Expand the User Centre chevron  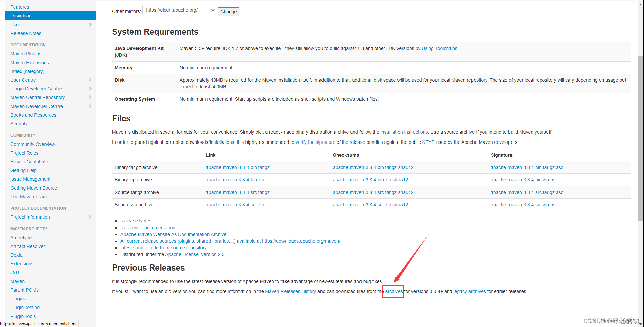(x=90, y=80)
